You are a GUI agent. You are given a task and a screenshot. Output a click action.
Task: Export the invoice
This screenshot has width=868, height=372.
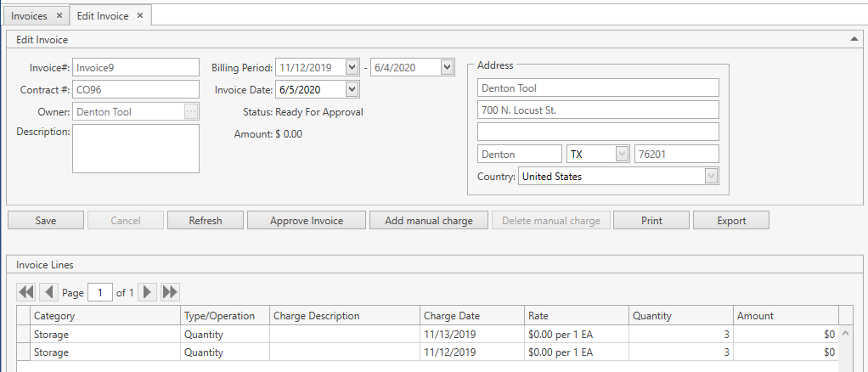tap(731, 221)
